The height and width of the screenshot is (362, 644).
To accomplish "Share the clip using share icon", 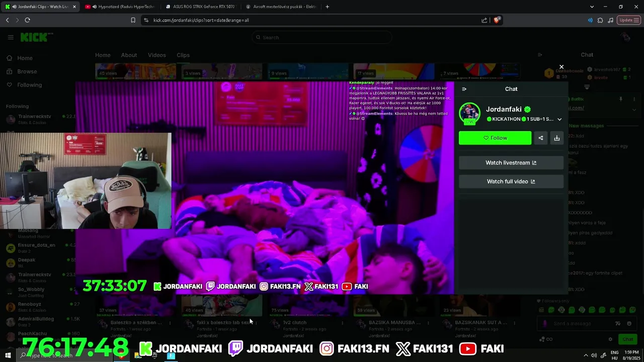I will tap(541, 138).
